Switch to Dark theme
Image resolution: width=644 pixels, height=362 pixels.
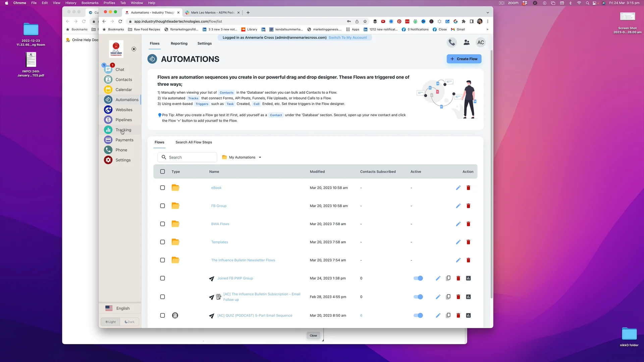pos(129,322)
